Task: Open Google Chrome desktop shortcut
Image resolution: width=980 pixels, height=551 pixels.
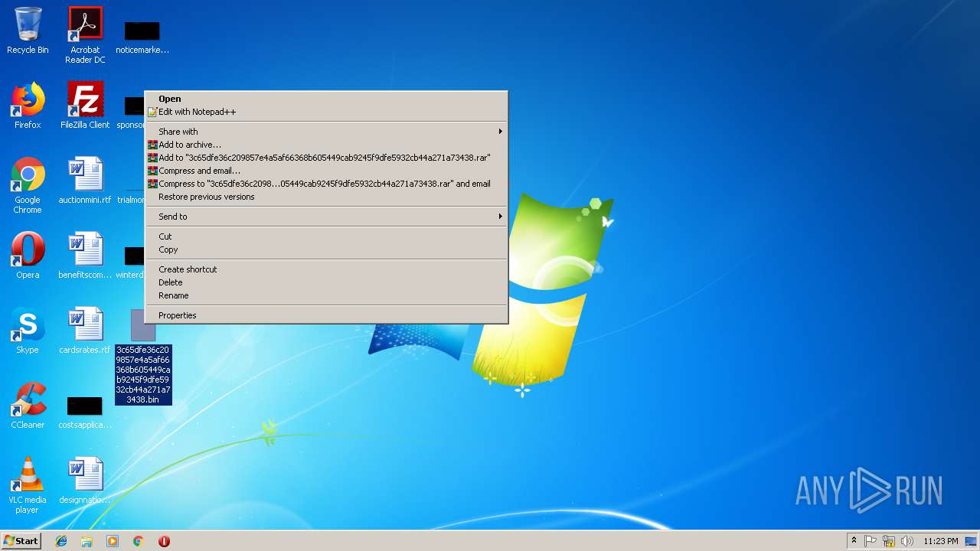Action: click(28, 185)
